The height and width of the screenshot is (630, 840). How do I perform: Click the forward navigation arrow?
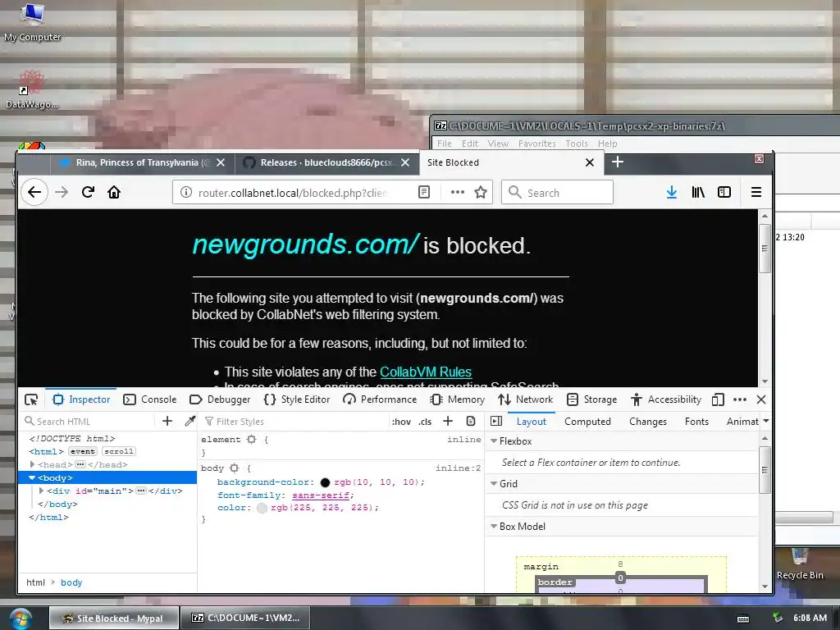(62, 192)
